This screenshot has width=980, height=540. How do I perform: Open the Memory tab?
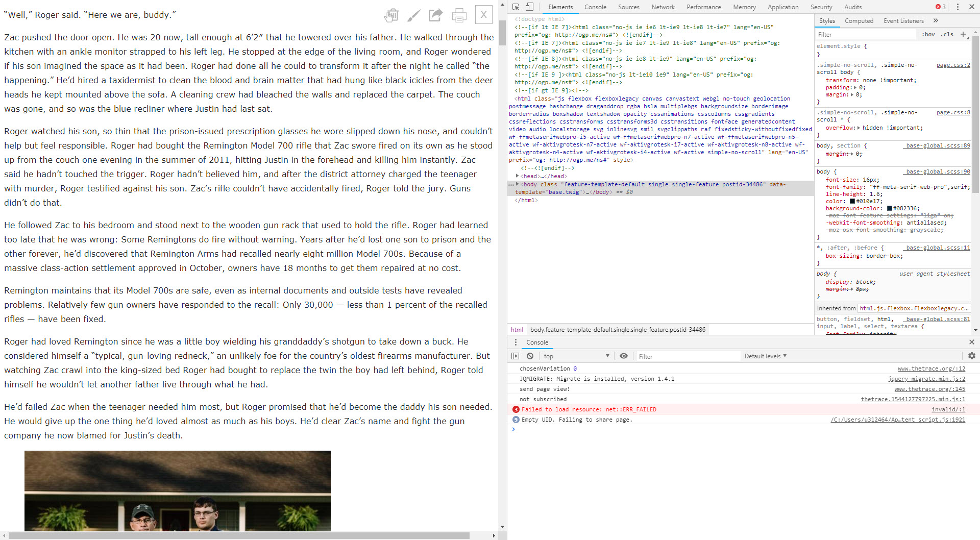pos(744,7)
